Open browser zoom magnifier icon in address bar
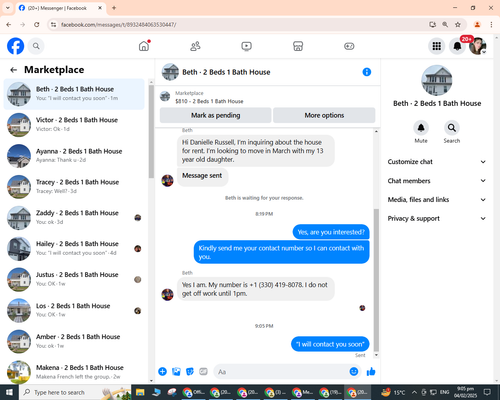Screen dimensions: 500x400 (x=445, y=24)
